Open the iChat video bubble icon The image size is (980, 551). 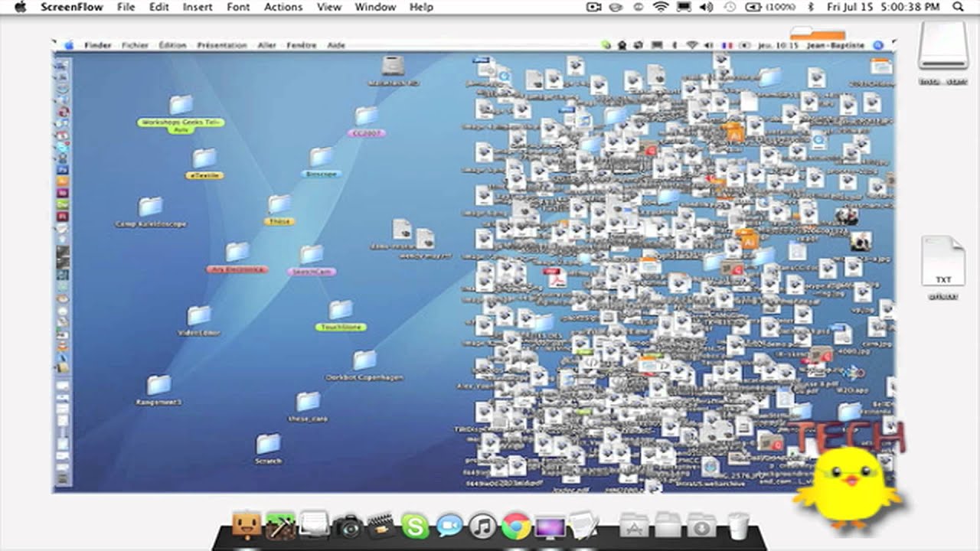tap(449, 526)
